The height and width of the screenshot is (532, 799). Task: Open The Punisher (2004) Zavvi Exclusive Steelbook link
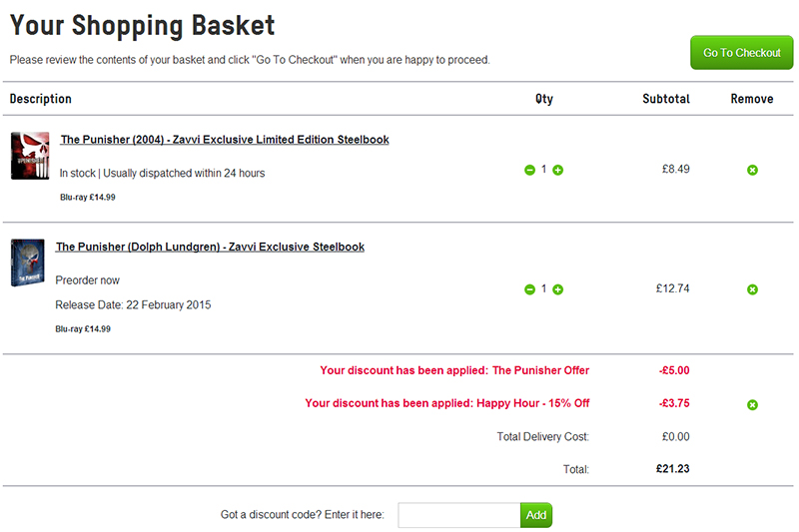(x=225, y=140)
